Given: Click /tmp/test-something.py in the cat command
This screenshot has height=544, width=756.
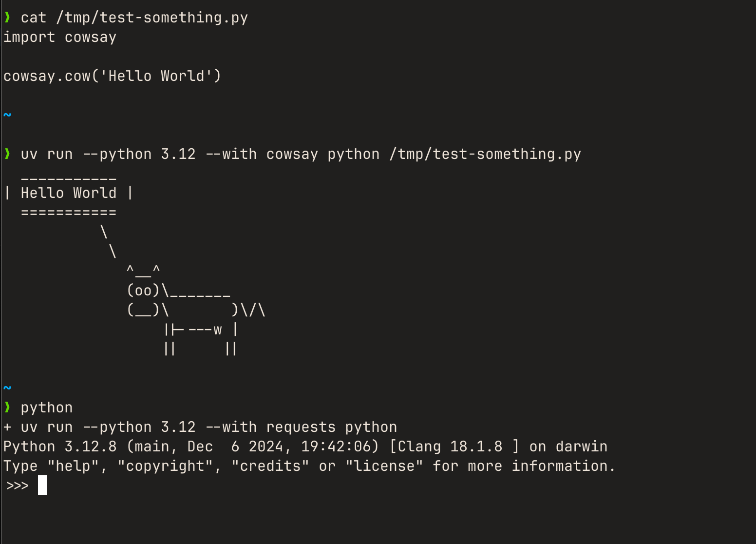Looking at the screenshot, I should (x=152, y=18).
